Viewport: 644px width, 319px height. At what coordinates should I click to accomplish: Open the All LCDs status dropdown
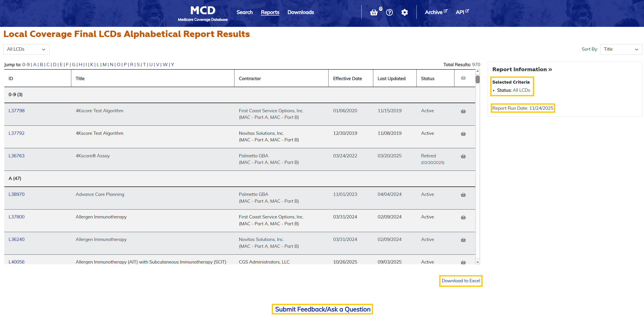[x=26, y=49]
